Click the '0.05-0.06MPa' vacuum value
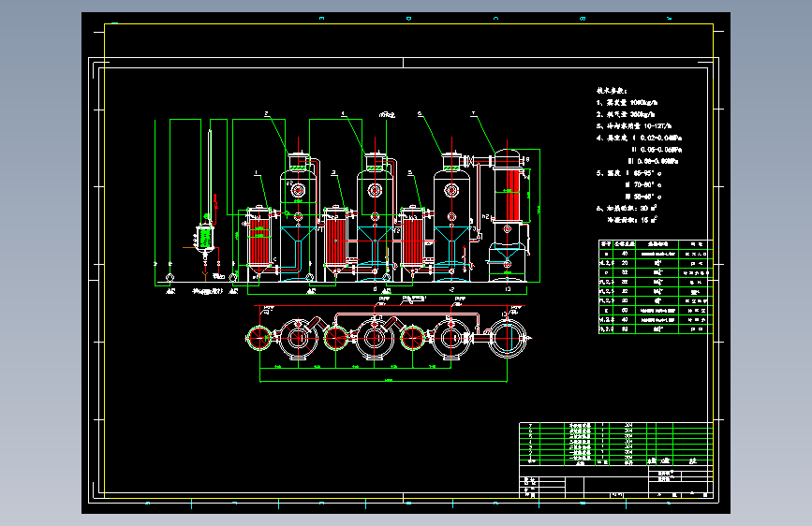Screen dimensions: 812x526 click(x=661, y=150)
